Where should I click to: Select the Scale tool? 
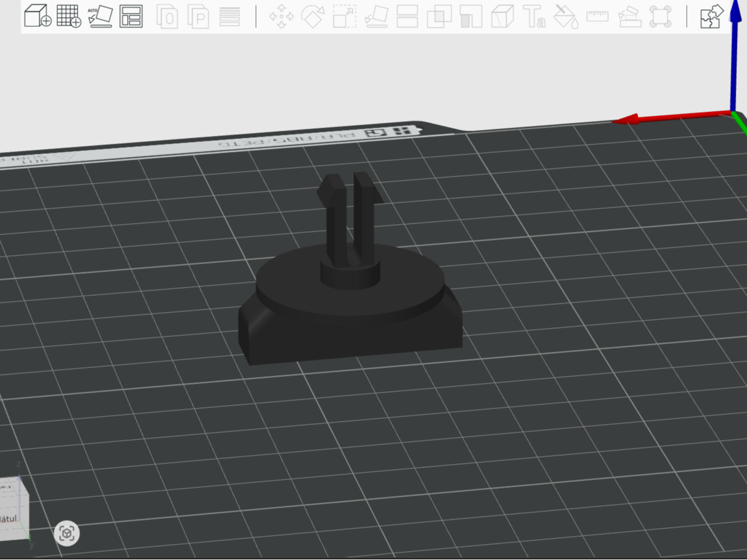(x=344, y=16)
